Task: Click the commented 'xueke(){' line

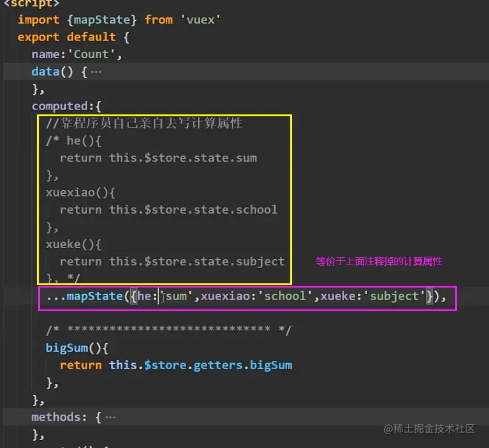Action: [73, 244]
